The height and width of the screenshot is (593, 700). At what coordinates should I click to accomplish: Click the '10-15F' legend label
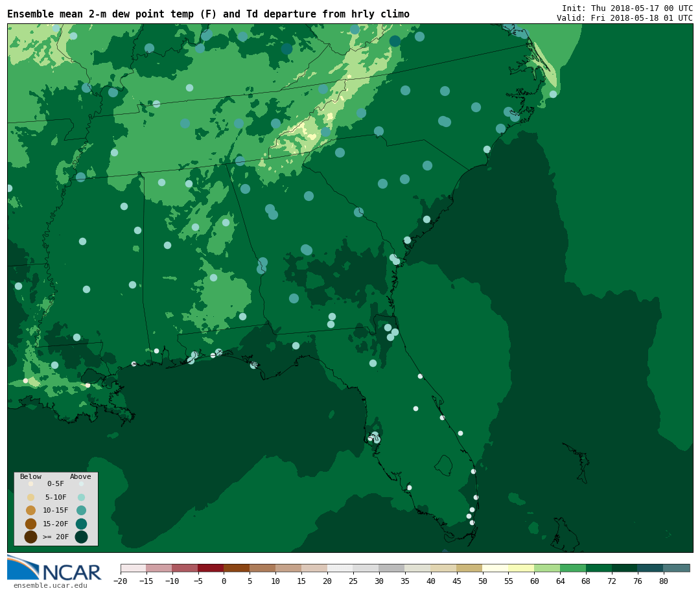point(56,510)
